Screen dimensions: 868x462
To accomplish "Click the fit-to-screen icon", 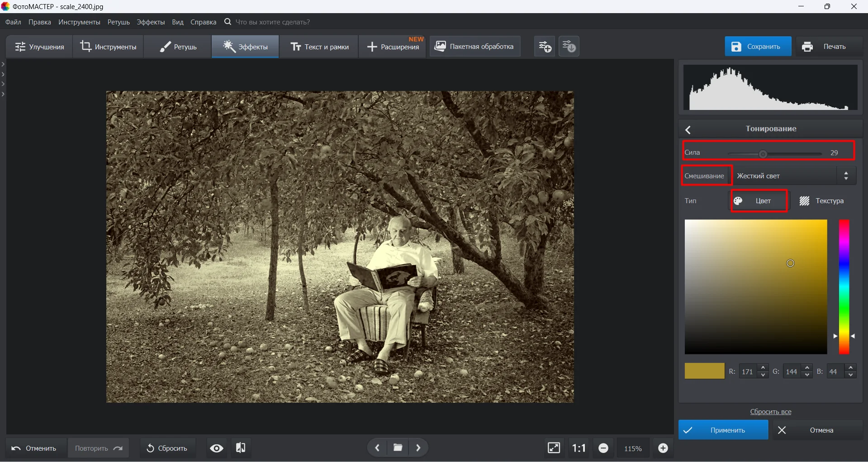I will (554, 448).
